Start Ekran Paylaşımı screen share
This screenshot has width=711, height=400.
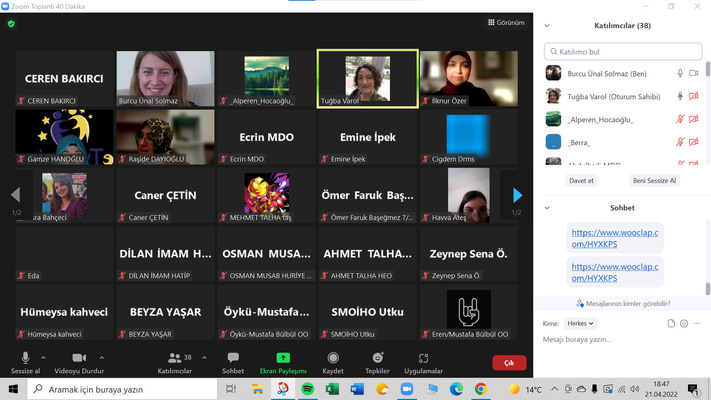click(283, 363)
